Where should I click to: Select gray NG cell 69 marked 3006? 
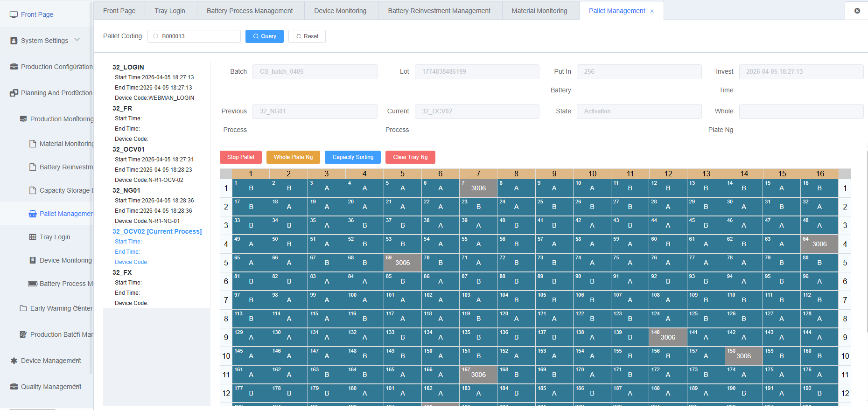(403, 263)
